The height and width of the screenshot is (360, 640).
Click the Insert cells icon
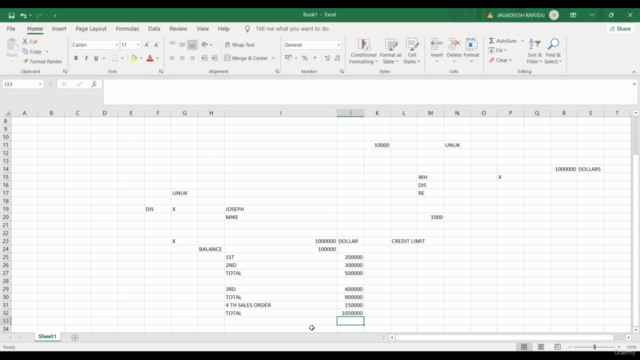click(436, 44)
